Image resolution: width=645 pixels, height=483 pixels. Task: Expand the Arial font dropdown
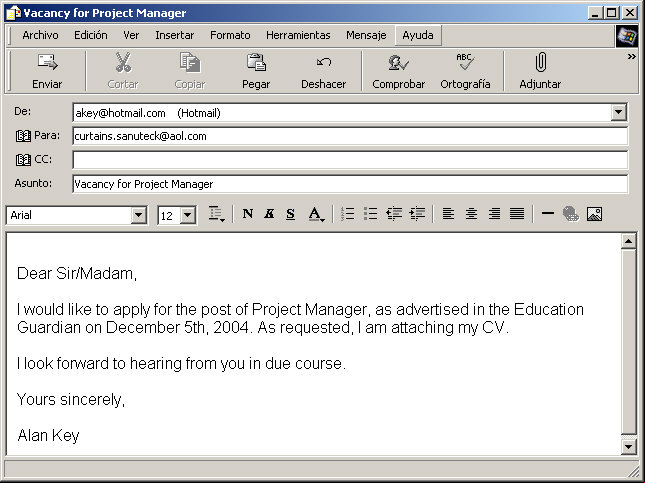139,215
